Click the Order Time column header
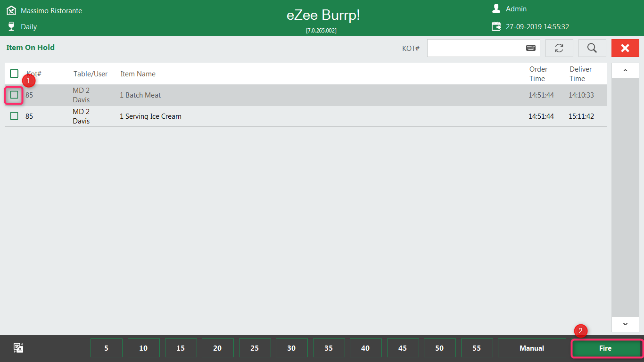The height and width of the screenshot is (362, 644). 538,74
